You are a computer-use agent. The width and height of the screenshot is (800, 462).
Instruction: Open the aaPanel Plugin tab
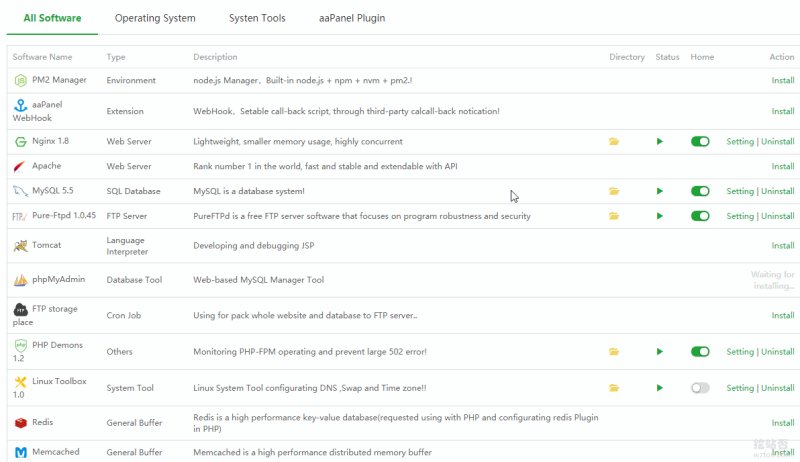coord(352,18)
